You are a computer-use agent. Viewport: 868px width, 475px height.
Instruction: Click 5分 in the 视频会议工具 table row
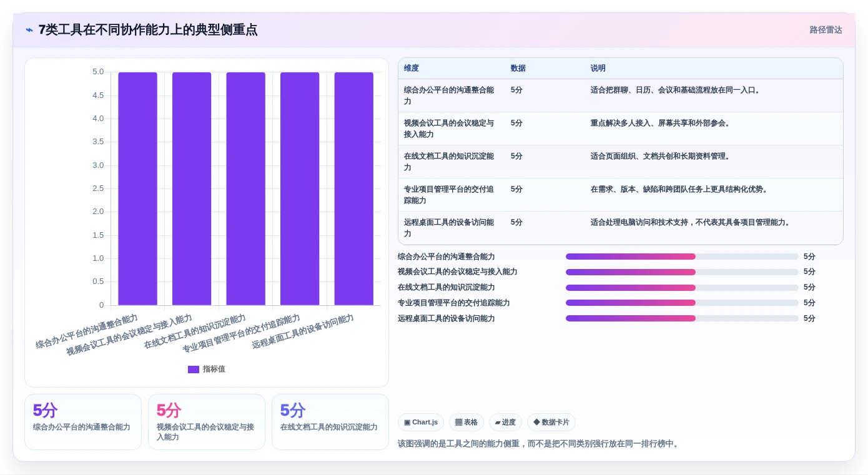pyautogui.click(x=516, y=123)
